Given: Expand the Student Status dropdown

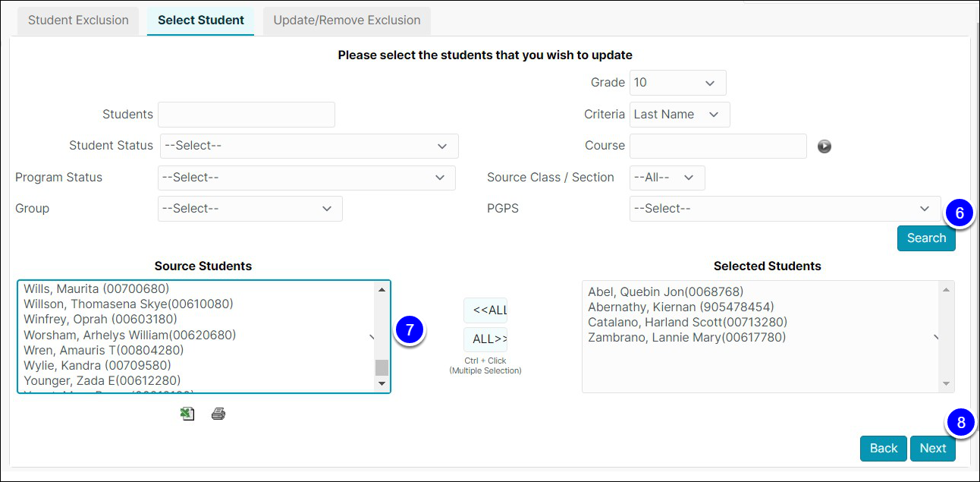Looking at the screenshot, I should tap(309, 146).
